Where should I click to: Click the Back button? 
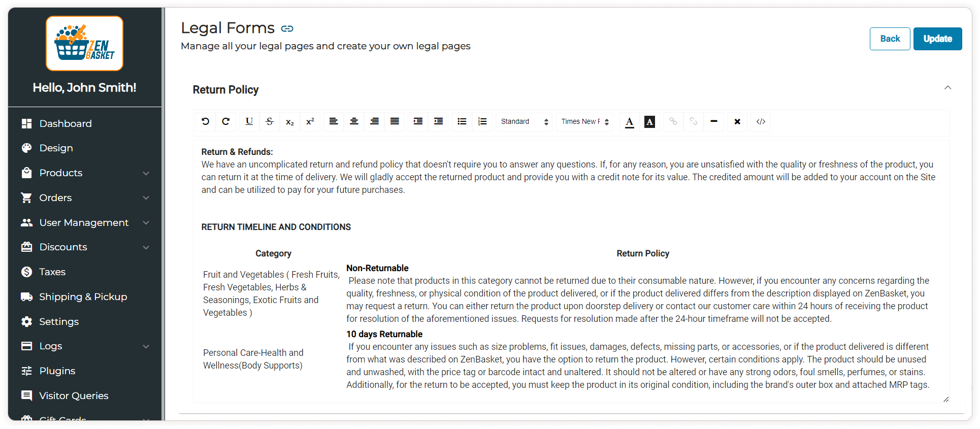tap(890, 39)
